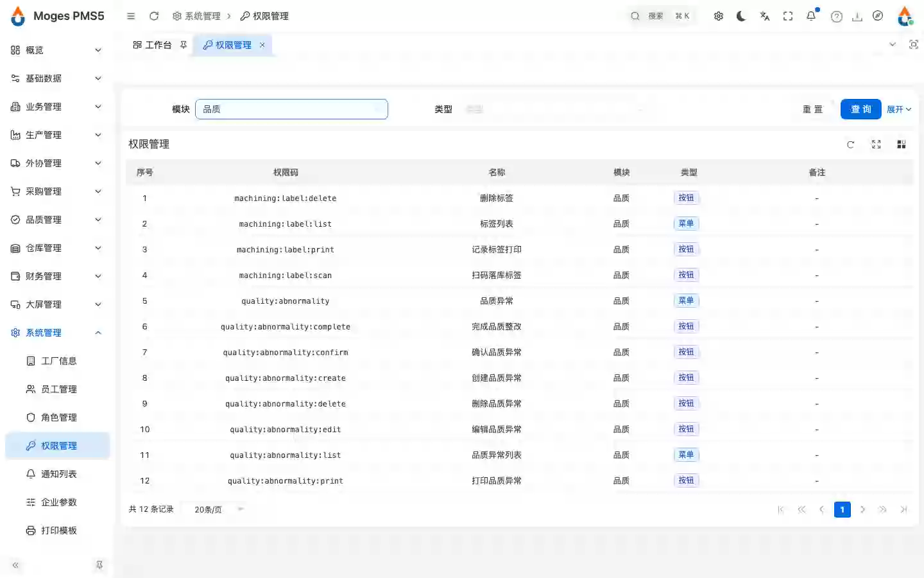This screenshot has width=924, height=578.
Task: Expand the 品质管理 menu
Action: [x=56, y=220]
